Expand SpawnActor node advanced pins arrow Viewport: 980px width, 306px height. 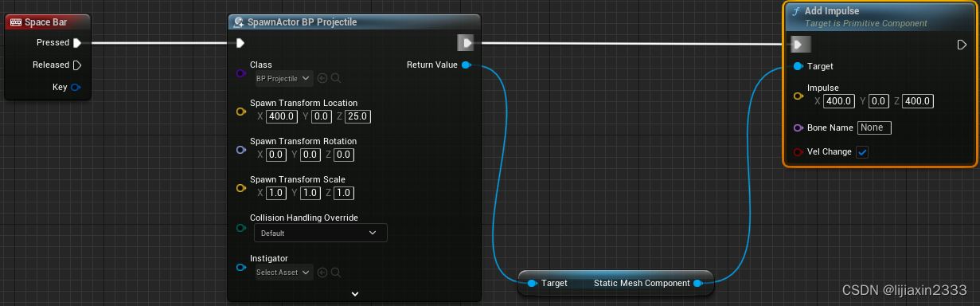(x=355, y=294)
